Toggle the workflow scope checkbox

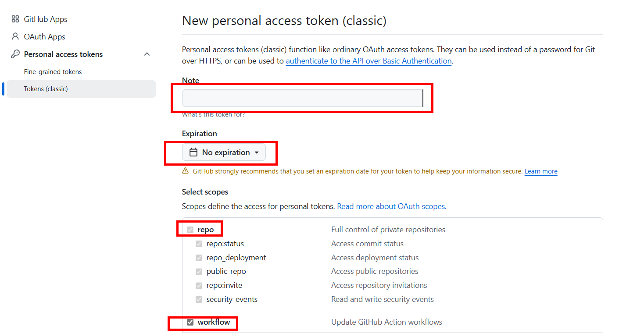pos(190,322)
